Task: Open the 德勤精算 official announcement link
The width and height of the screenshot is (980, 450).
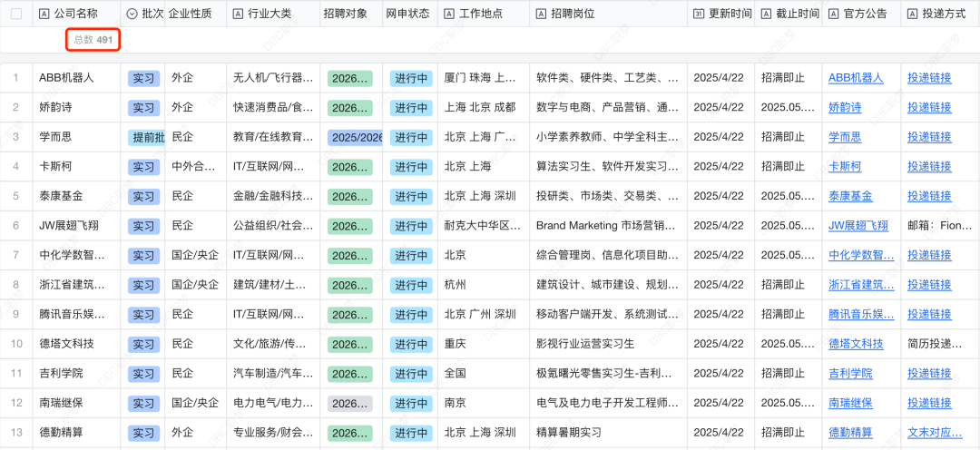Action: tap(850, 433)
